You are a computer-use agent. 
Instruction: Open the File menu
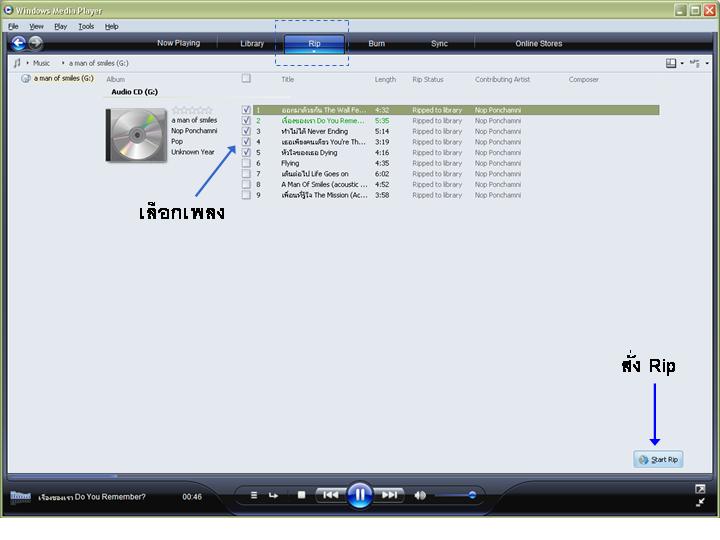(13, 27)
